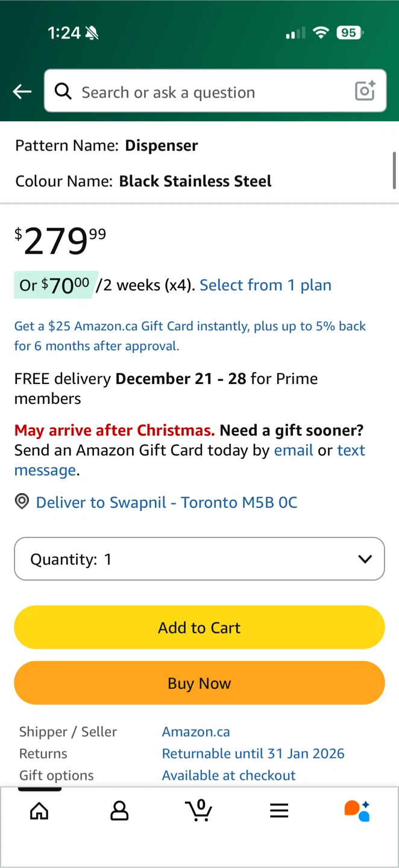Image resolution: width=399 pixels, height=868 pixels.
Task: Open Amazon.ca seller link
Action: [x=196, y=732]
